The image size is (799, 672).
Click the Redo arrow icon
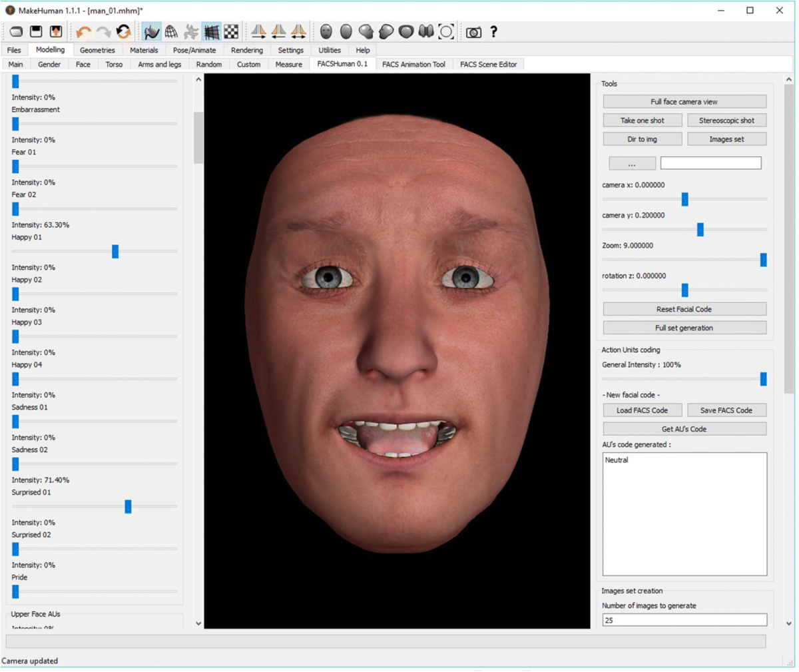103,32
